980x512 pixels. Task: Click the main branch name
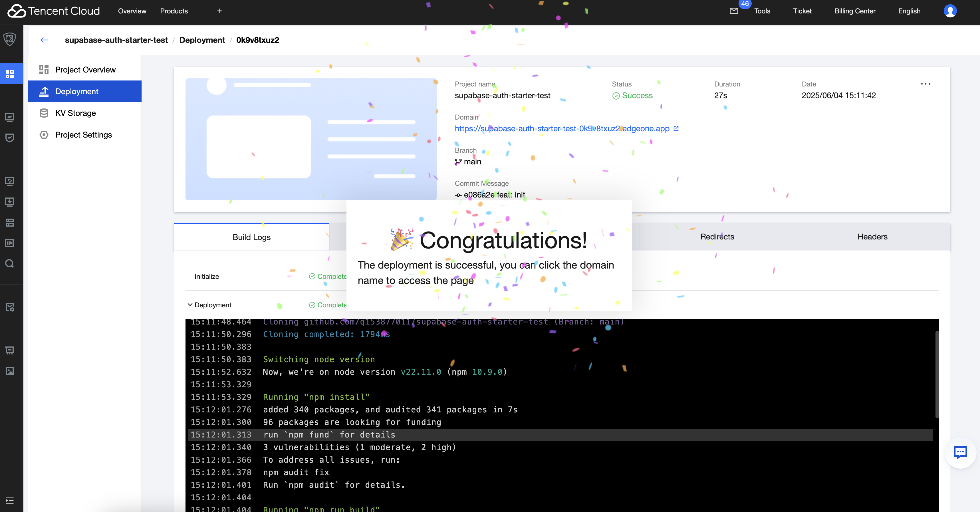[x=472, y=162]
